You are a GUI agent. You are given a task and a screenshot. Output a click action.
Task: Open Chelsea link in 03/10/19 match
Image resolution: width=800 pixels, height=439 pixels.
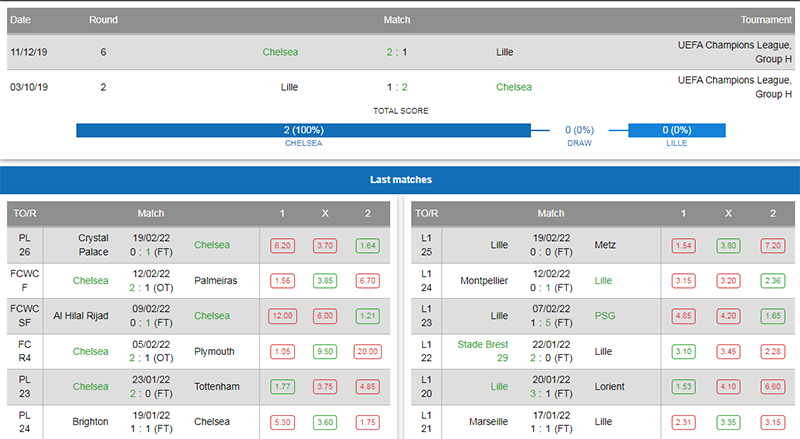pos(514,87)
